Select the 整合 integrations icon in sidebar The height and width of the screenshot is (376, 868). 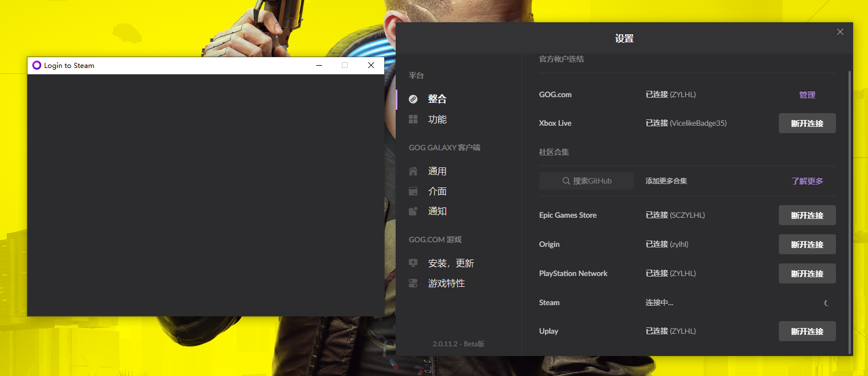pos(413,99)
